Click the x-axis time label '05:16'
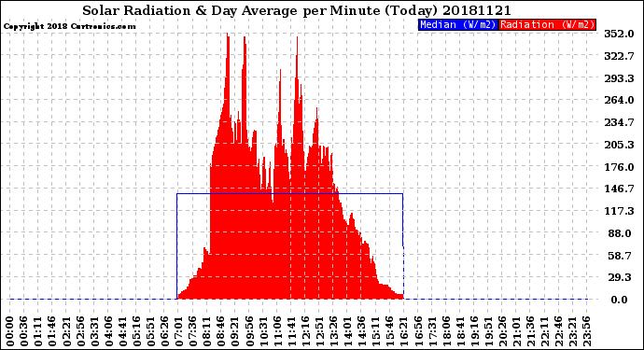This screenshot has height=350, width=644. 137,331
